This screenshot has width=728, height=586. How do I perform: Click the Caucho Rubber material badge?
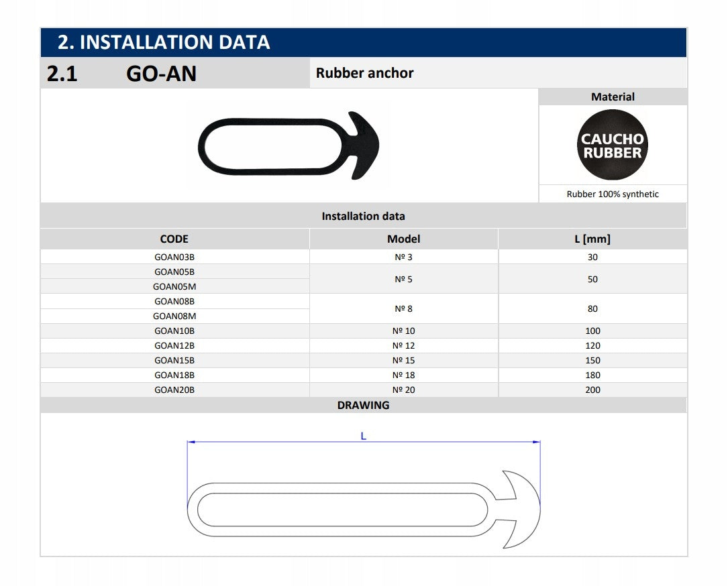[x=613, y=145]
